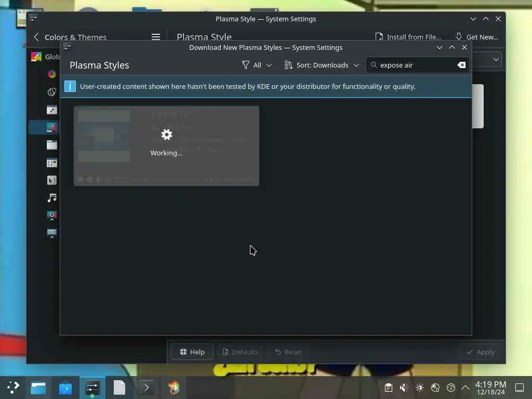Click the info icon in the warning banner
The height and width of the screenshot is (399, 532).
click(x=70, y=86)
